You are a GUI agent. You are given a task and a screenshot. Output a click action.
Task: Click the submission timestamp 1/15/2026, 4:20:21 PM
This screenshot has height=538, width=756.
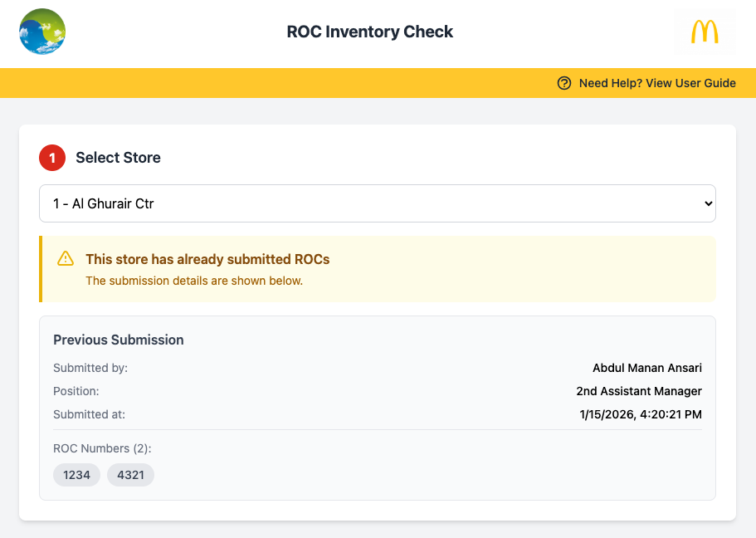pos(641,414)
